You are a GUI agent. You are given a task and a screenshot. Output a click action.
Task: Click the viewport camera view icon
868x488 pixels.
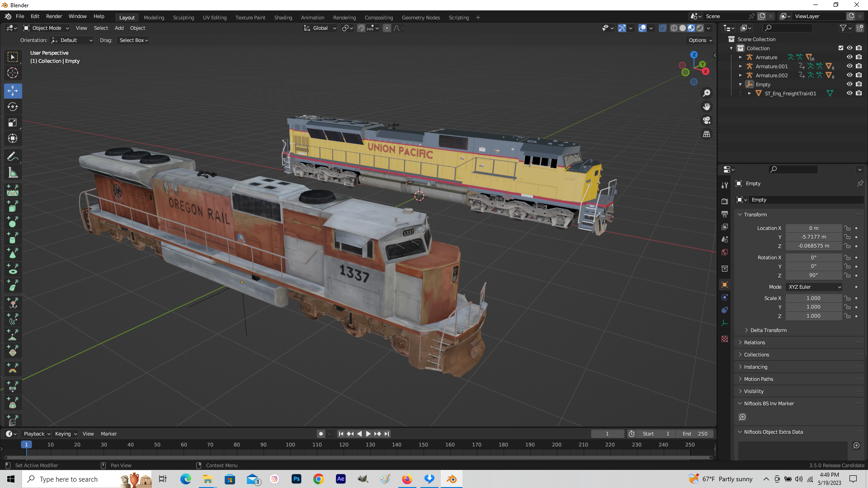pyautogui.click(x=707, y=121)
